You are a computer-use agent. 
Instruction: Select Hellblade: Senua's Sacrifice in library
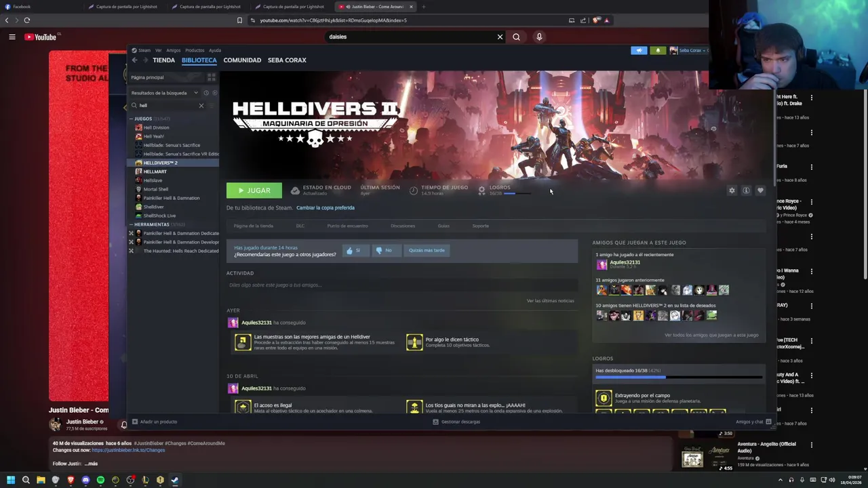click(x=172, y=145)
